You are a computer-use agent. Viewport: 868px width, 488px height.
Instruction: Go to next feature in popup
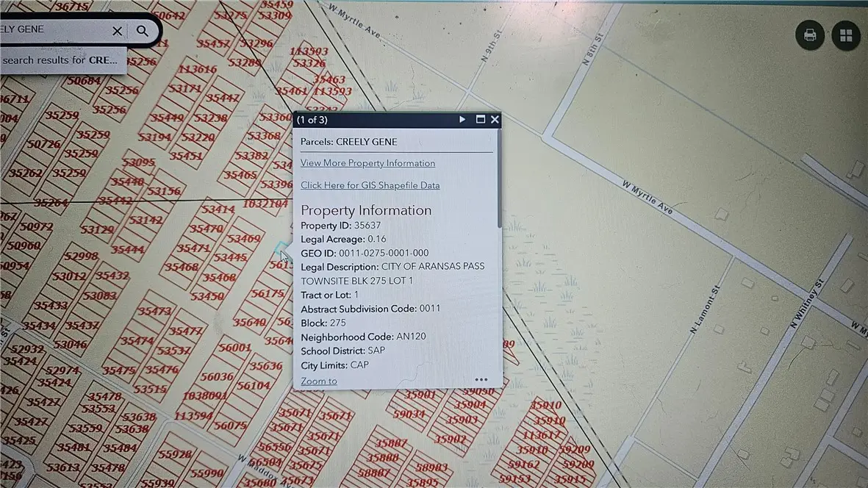(x=462, y=119)
